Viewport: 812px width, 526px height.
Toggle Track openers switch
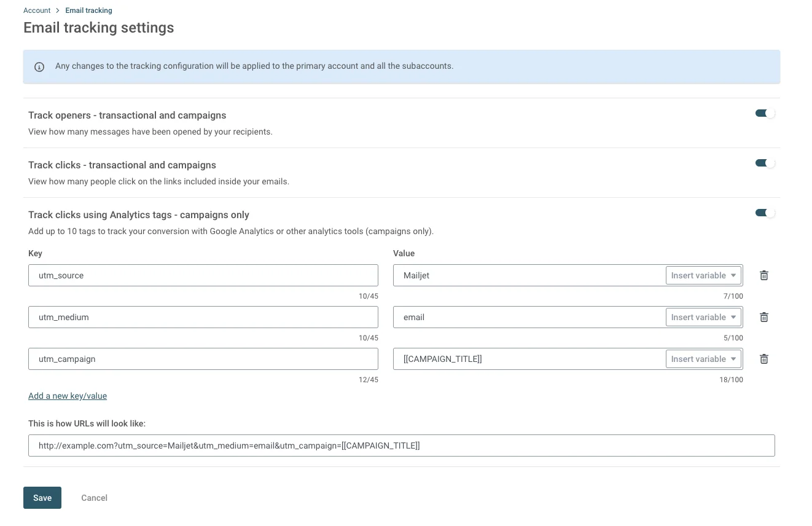click(765, 113)
